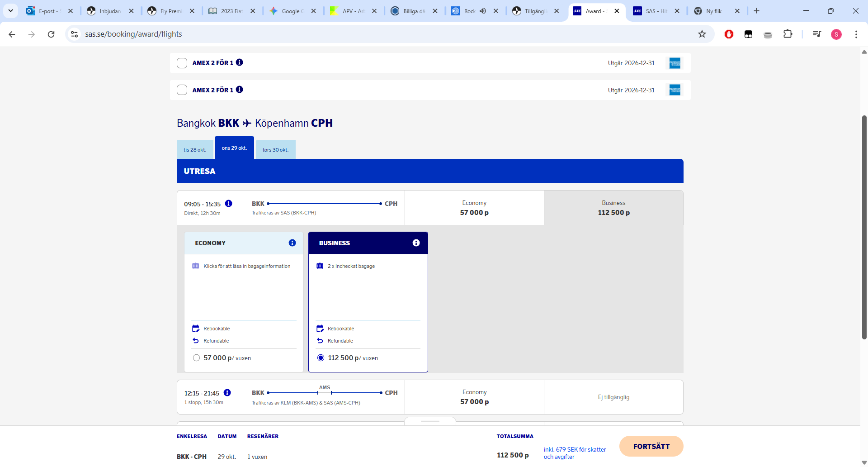The image size is (868, 467).
Task: Click info icon next to first AMEX 2 FÖR 1
Action: pyautogui.click(x=240, y=62)
